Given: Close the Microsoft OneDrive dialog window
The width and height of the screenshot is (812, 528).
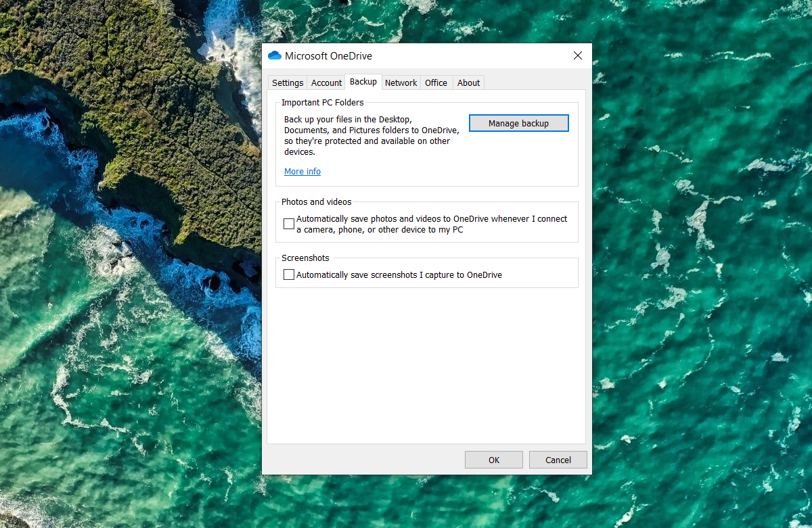Looking at the screenshot, I should [x=578, y=55].
